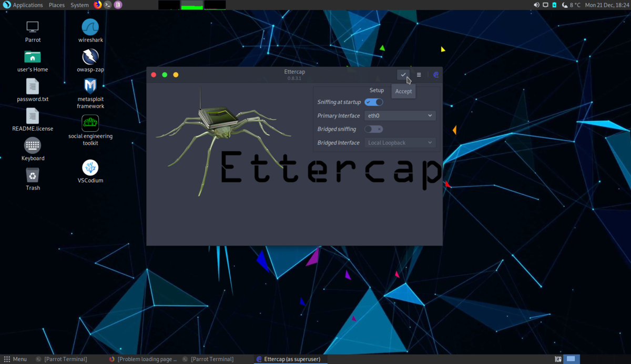
Task: Launch social engineering toolkit icon
Action: pyautogui.click(x=90, y=130)
